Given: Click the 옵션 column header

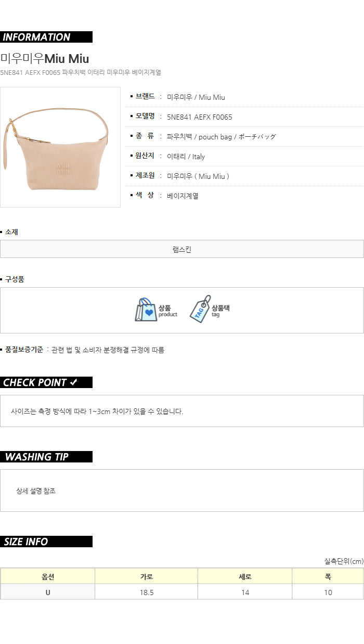Looking at the screenshot, I should (x=48, y=576).
